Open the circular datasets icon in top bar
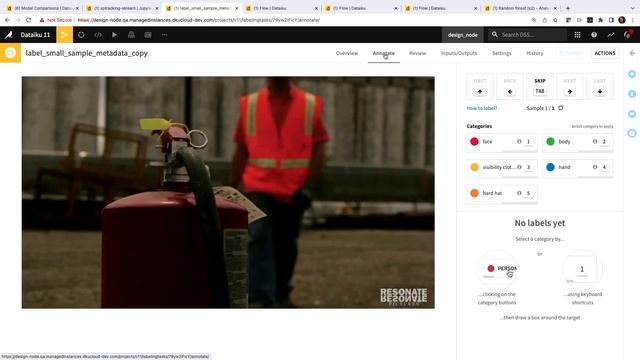 click(81, 35)
